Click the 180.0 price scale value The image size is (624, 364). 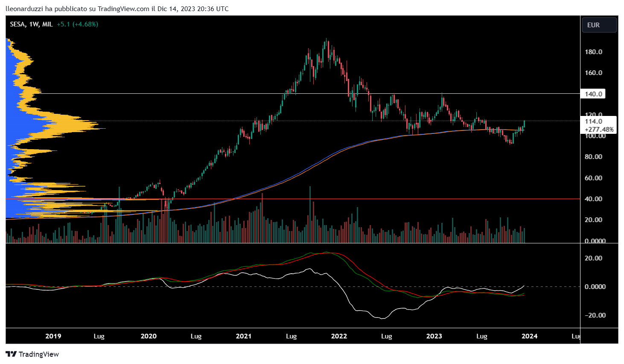click(593, 52)
